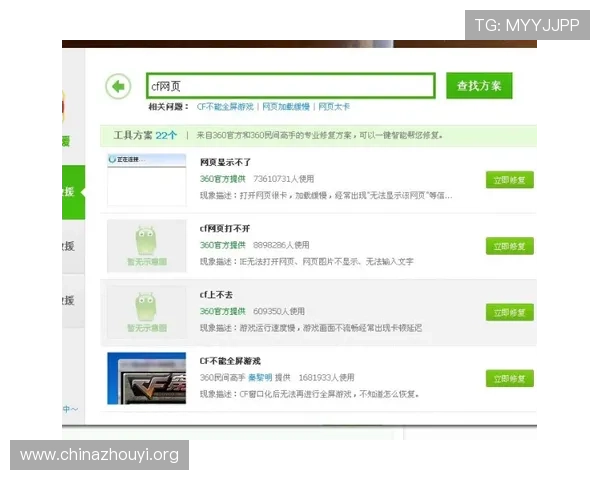
Task: Click description starting 现象描述：IE无法打开网页
Action: (x=307, y=261)
